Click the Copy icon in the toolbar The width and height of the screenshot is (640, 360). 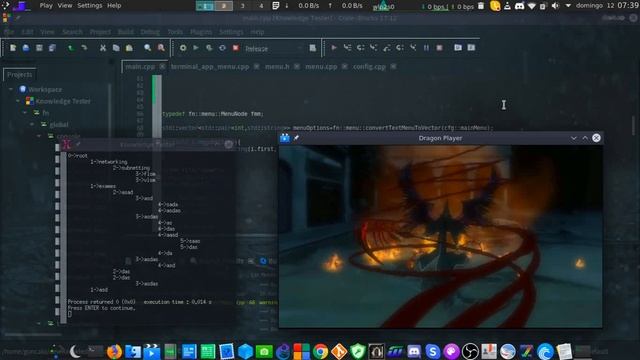click(116, 48)
